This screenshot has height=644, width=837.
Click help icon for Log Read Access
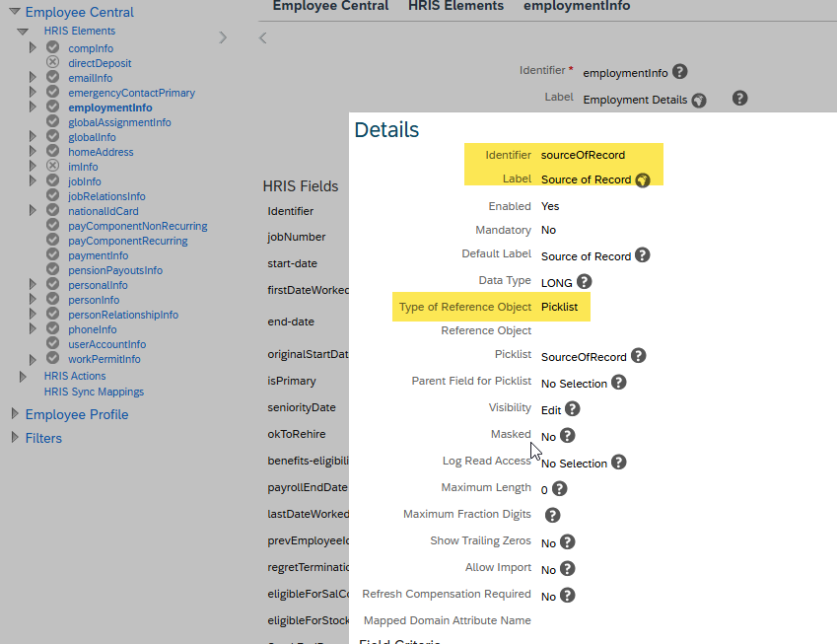pyautogui.click(x=619, y=462)
